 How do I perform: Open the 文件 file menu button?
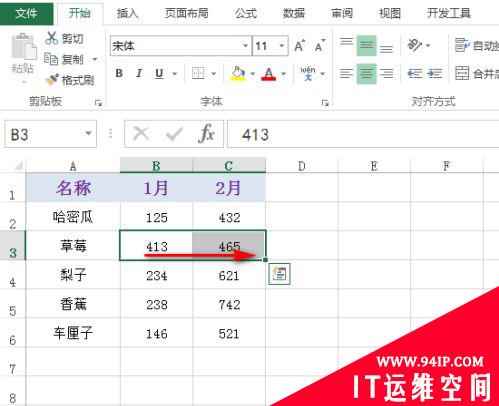point(26,13)
